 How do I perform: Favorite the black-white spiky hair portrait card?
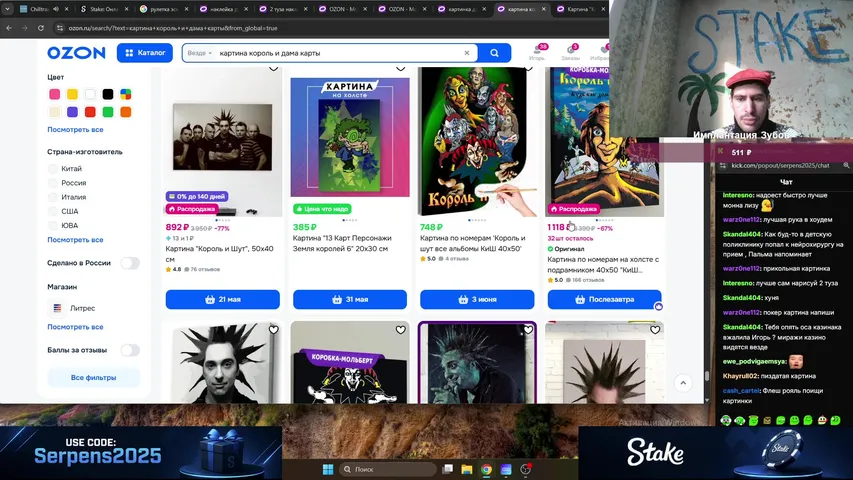(273, 330)
